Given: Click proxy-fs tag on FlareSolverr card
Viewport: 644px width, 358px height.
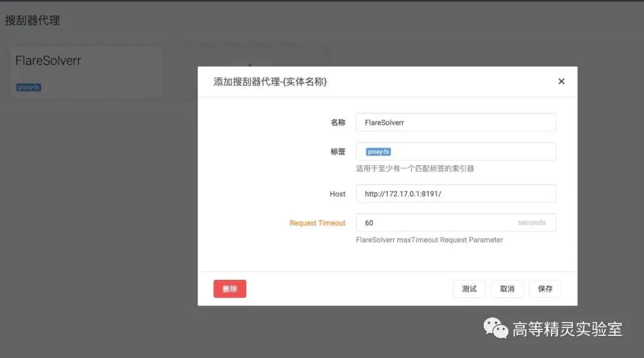Looking at the screenshot, I should point(29,87).
